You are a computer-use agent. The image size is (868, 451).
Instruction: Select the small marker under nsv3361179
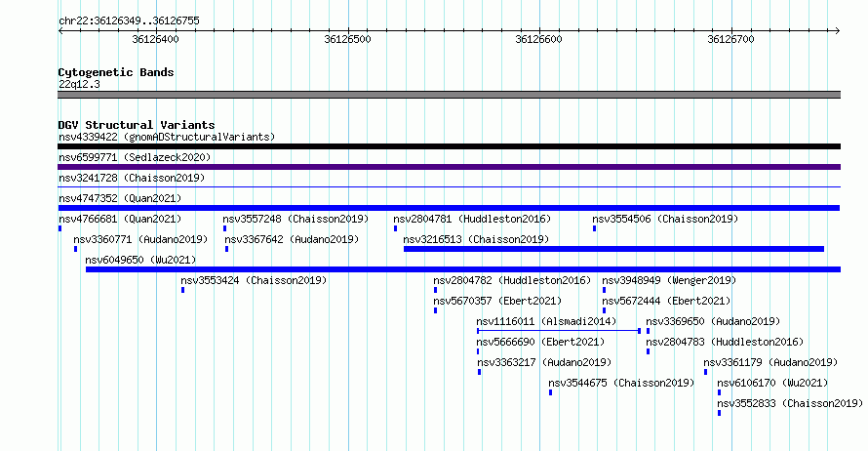(705, 372)
